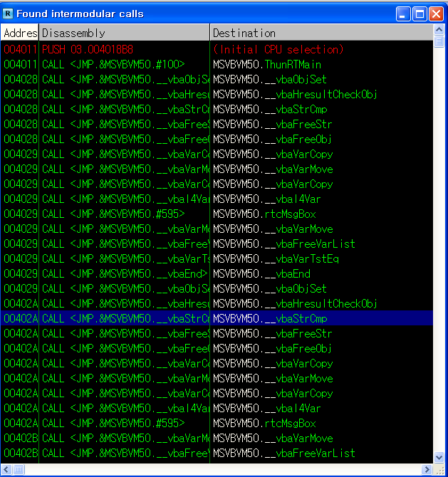Close the Found intermodular calls window
This screenshot has width=448, height=477.
(x=436, y=14)
